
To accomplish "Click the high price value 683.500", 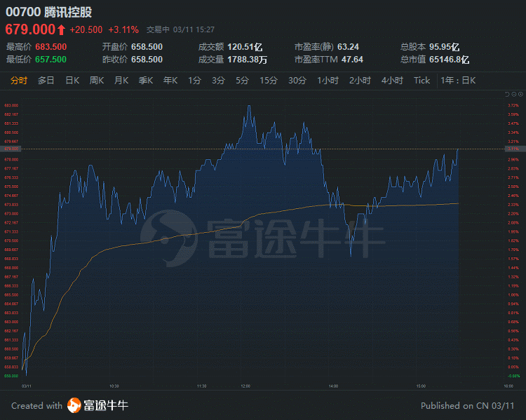I will pyautogui.click(x=51, y=47).
